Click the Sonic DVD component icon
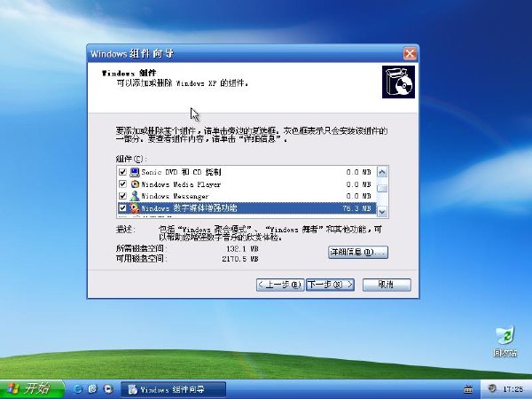The width and height of the screenshot is (532, 399). point(135,172)
